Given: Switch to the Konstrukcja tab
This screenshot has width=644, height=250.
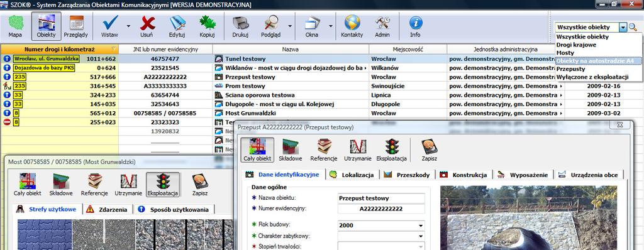Looking at the screenshot, I should coord(464,175).
